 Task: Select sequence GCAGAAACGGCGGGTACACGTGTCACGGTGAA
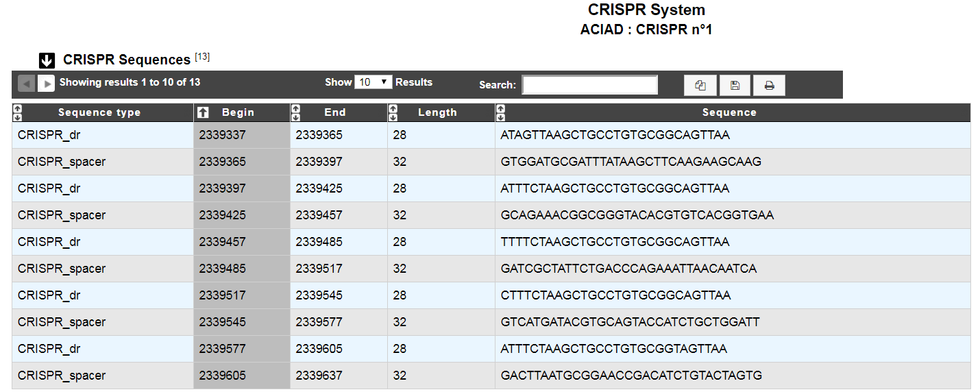point(637,215)
